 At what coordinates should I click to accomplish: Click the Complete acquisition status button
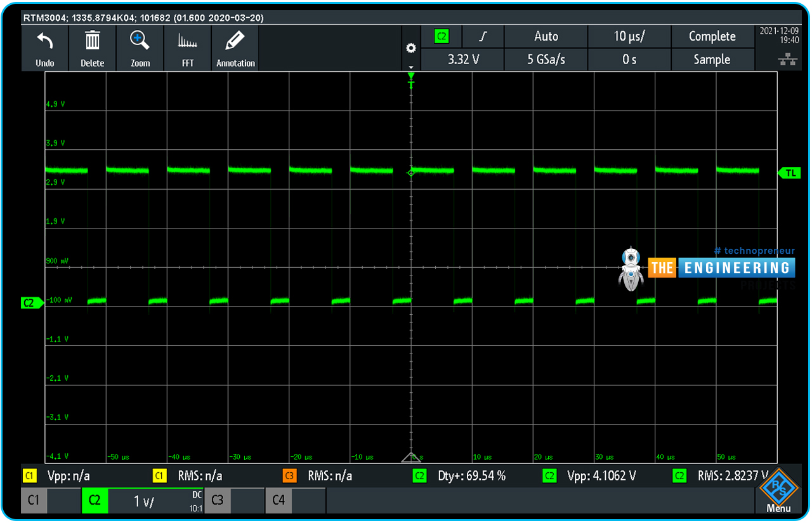712,37
